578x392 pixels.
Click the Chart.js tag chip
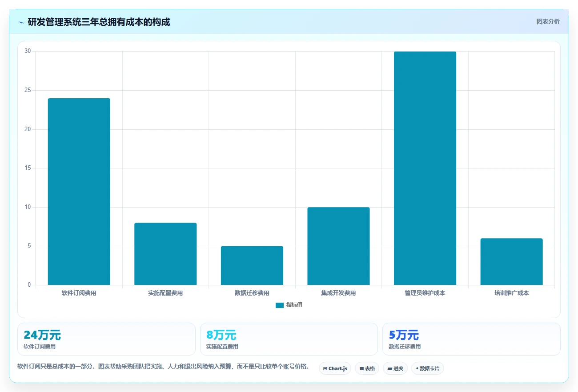click(335, 368)
